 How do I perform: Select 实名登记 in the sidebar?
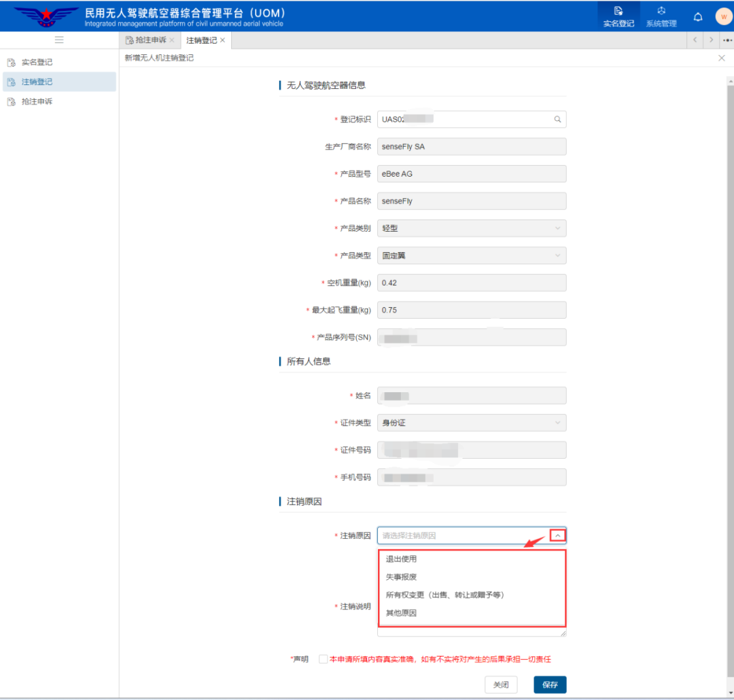[59, 63]
